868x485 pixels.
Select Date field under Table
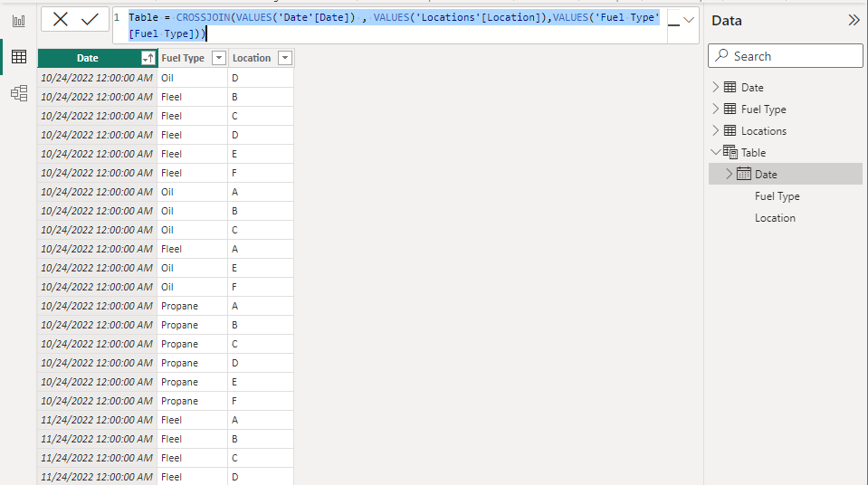click(x=766, y=175)
